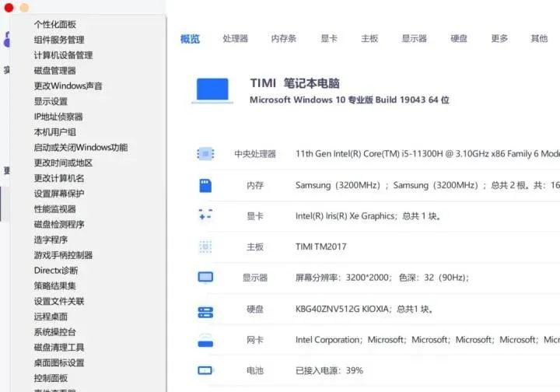Viewport: 560px width, 392px height.
Task: Open the 其他 tab
Action: point(539,38)
